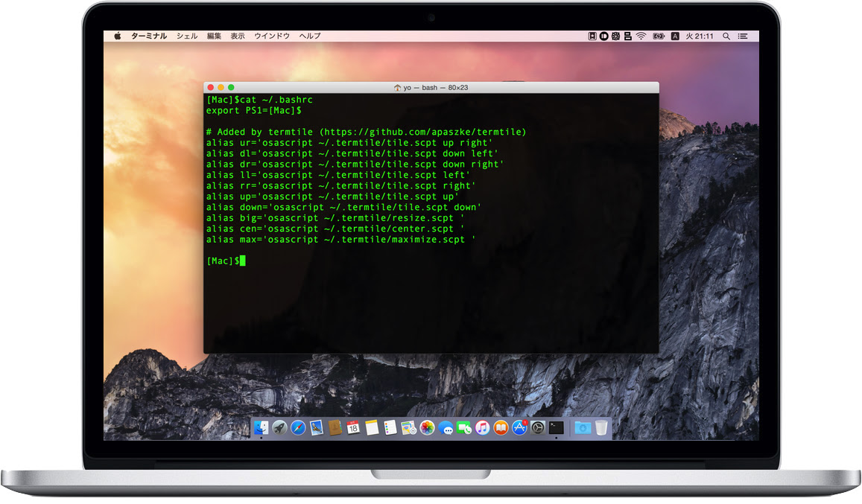
Task: Launch iTunes music note icon
Action: click(x=482, y=427)
